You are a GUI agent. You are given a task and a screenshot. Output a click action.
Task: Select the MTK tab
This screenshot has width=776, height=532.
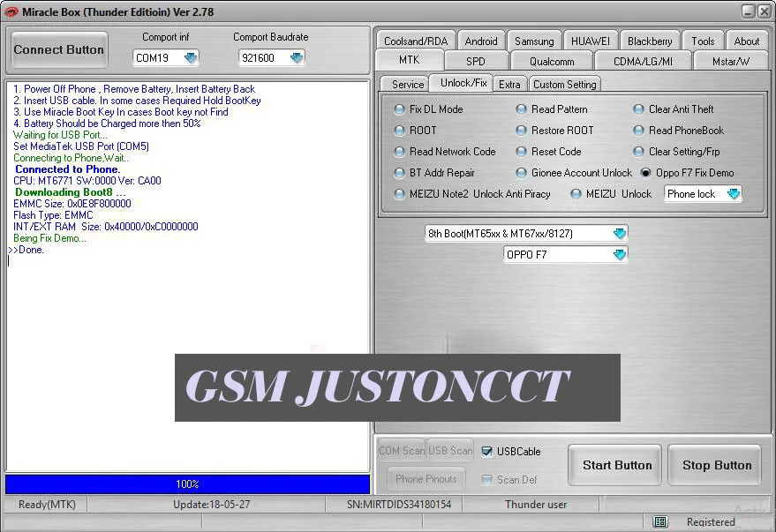click(x=410, y=60)
